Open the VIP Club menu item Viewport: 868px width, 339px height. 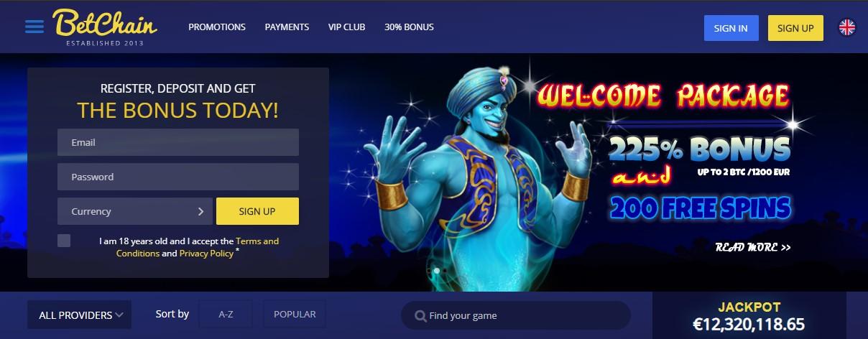(347, 27)
